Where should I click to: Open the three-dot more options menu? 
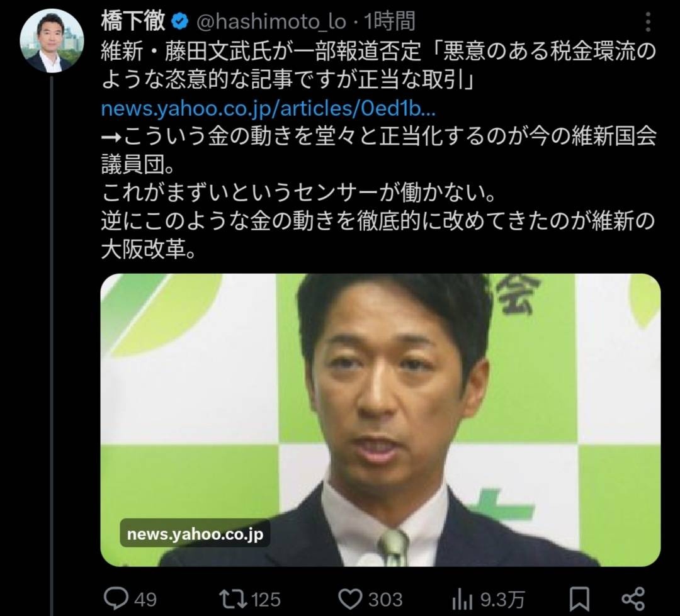[647, 21]
